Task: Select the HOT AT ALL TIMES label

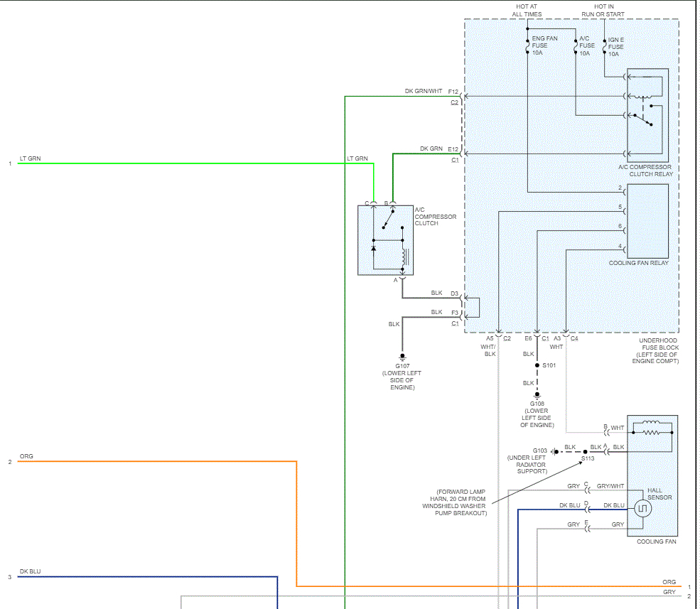Action: point(527,10)
